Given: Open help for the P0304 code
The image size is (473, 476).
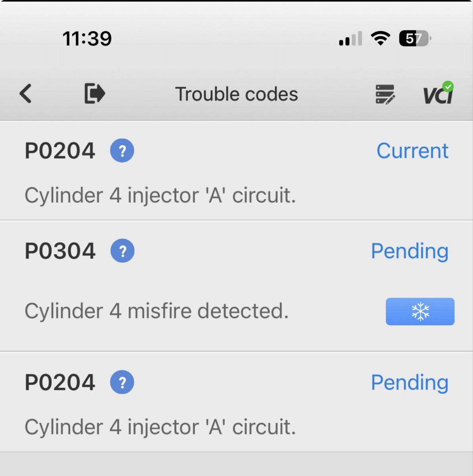Looking at the screenshot, I should (122, 251).
